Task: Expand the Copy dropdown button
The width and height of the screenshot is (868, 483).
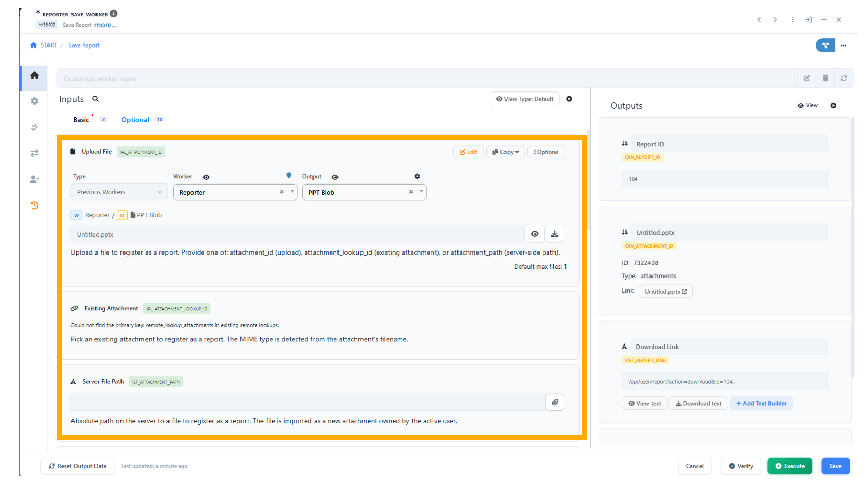Action: [505, 152]
